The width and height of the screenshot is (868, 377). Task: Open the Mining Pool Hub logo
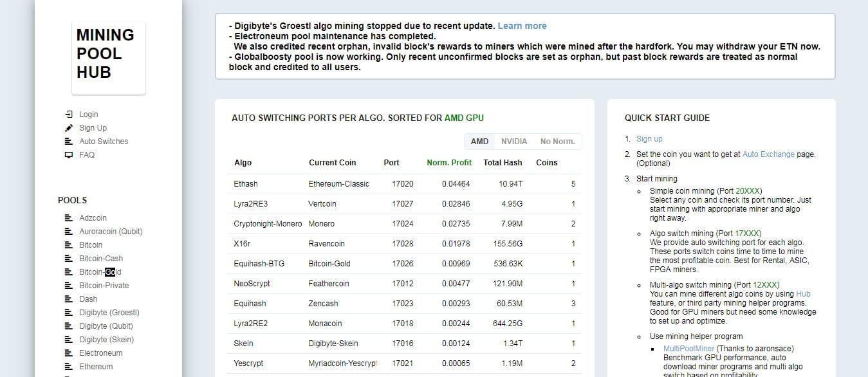(x=108, y=58)
